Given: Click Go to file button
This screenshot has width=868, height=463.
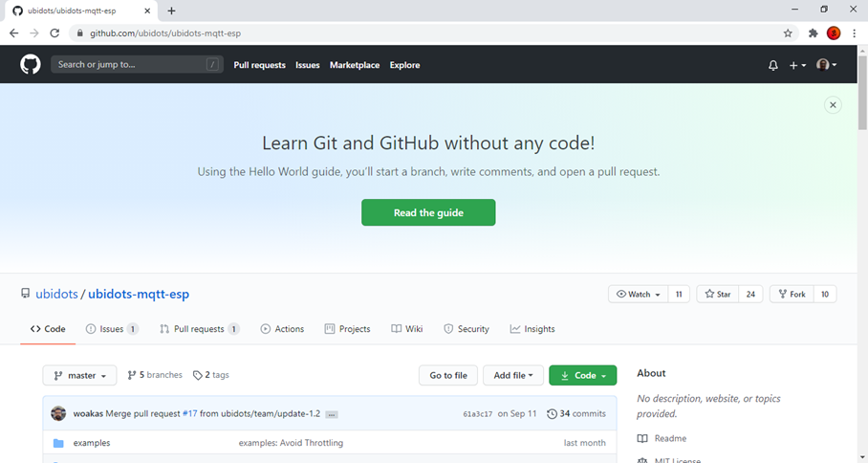Looking at the screenshot, I should click(448, 376).
